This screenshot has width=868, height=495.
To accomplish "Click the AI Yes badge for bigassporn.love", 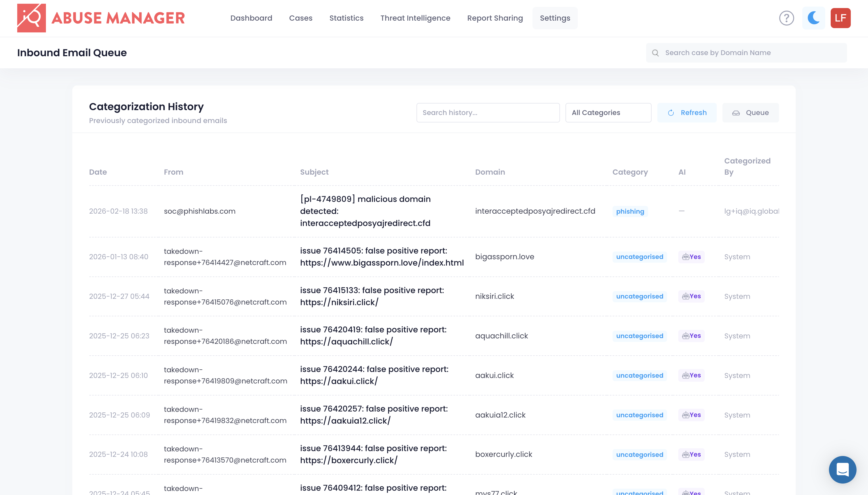I will (691, 257).
